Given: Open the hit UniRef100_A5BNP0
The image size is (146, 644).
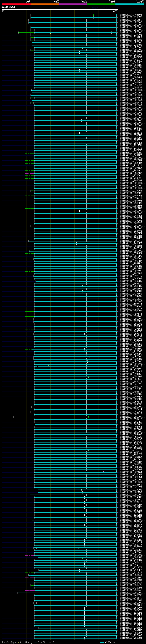Looking at the screenshot, I should pos(131,326).
